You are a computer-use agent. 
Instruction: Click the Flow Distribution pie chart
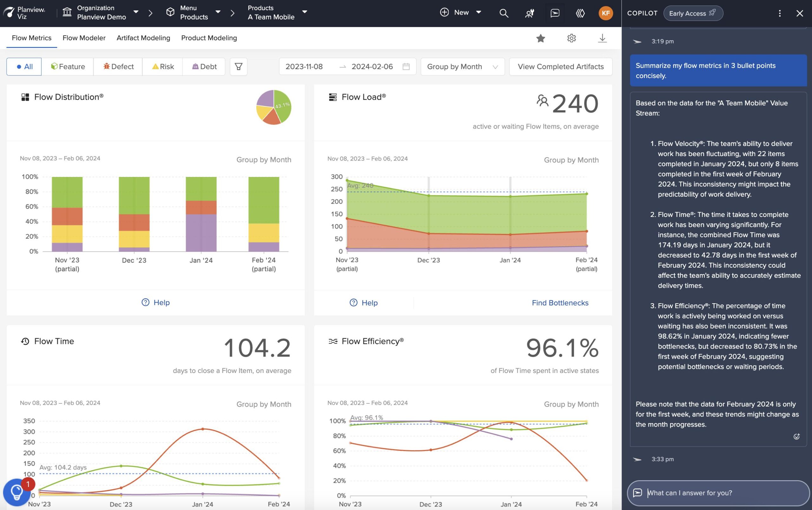(x=273, y=107)
